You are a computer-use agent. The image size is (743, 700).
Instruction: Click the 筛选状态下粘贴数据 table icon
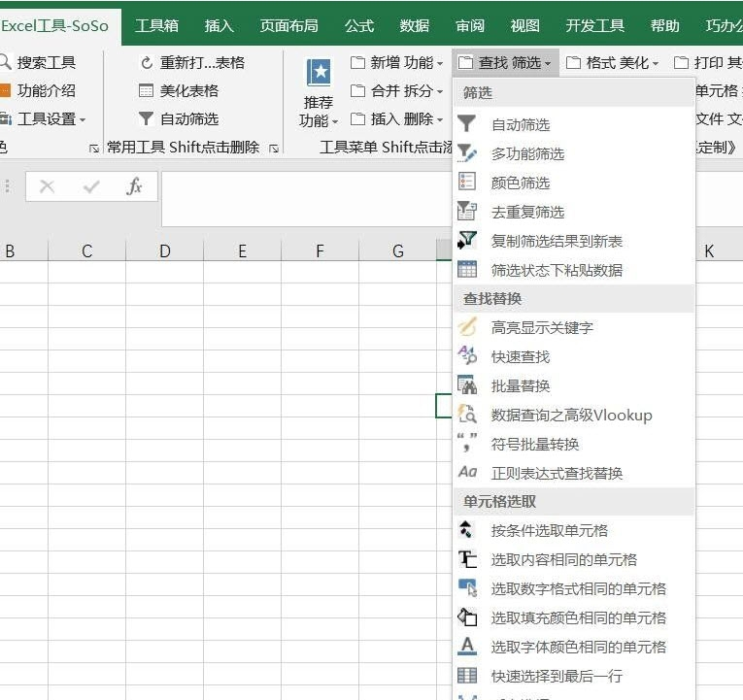tap(467, 270)
